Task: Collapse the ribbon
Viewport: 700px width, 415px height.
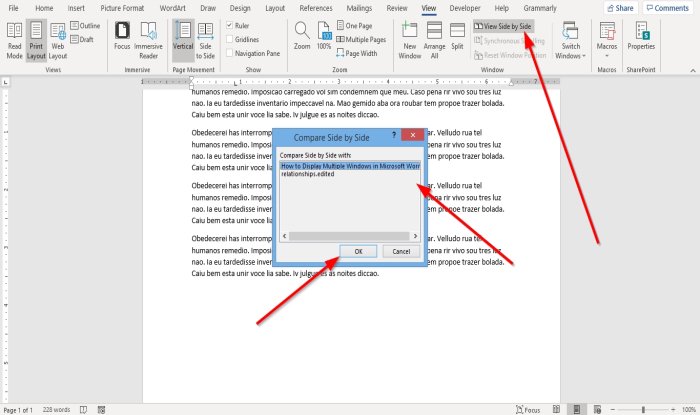Action: pyautogui.click(x=693, y=70)
